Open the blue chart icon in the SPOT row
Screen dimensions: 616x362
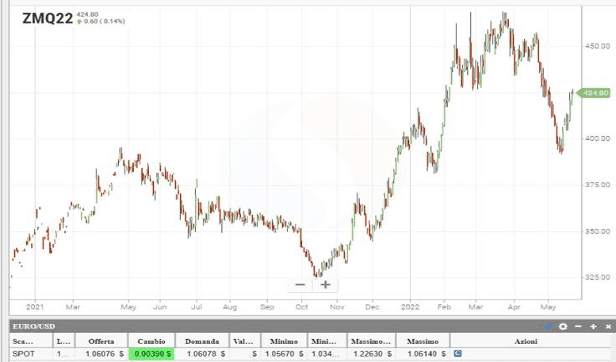coord(457,353)
